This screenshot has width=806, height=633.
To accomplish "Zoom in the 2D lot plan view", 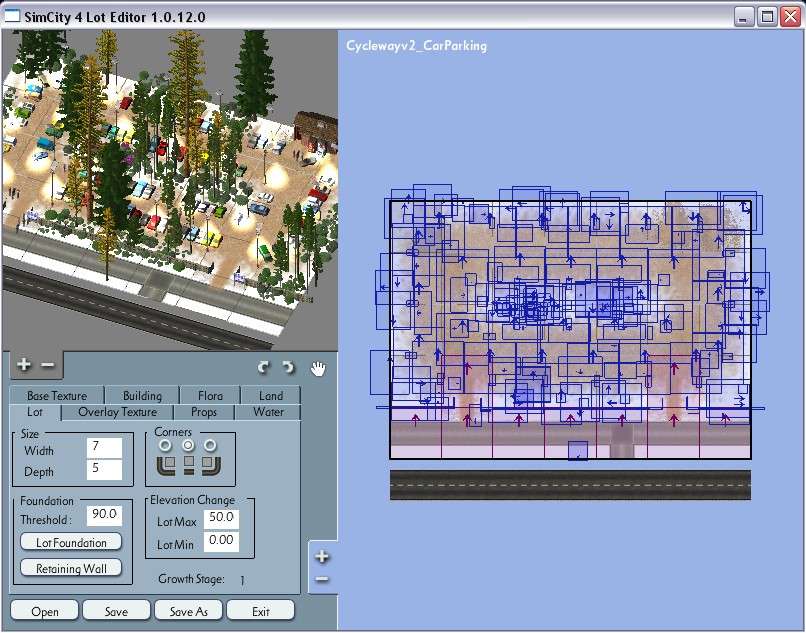I will [322, 556].
